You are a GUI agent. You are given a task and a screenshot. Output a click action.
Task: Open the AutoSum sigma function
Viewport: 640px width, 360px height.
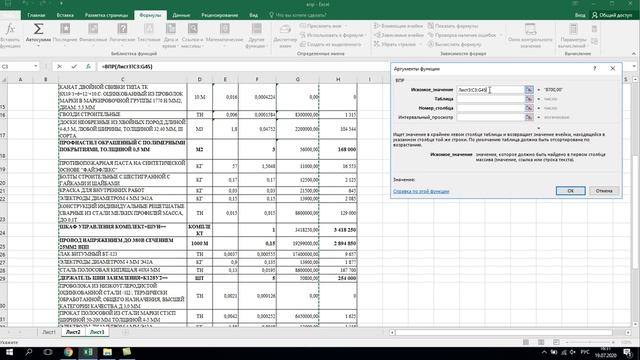point(38,33)
